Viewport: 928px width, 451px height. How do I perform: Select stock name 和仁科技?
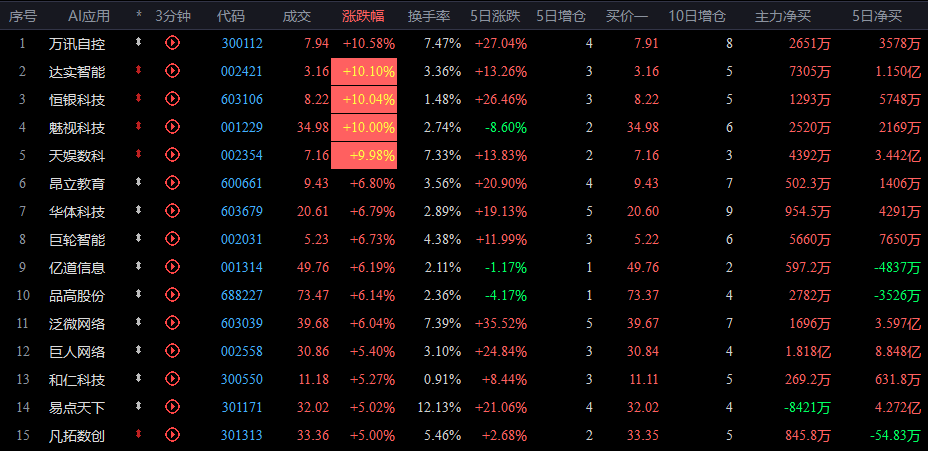[77, 379]
